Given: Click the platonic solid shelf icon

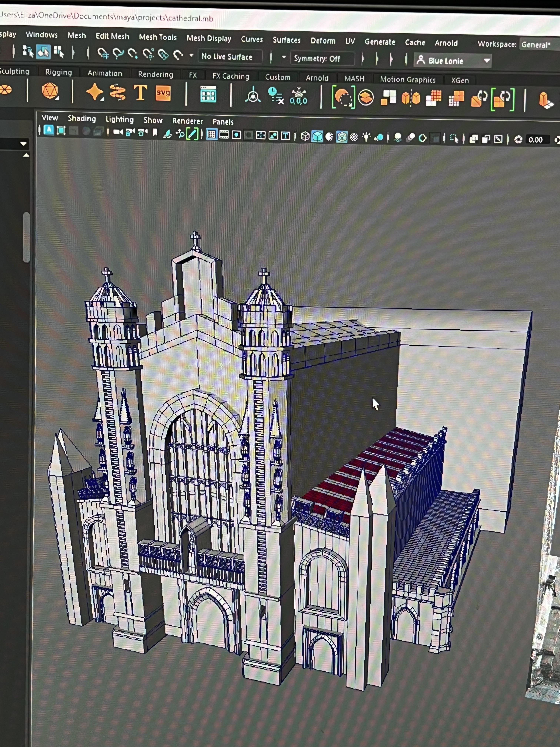Looking at the screenshot, I should tap(50, 91).
